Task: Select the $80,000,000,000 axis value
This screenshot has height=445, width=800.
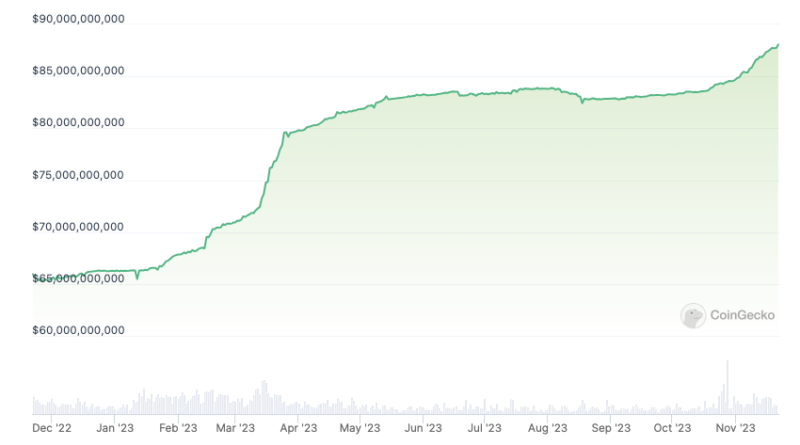Action: click(78, 123)
